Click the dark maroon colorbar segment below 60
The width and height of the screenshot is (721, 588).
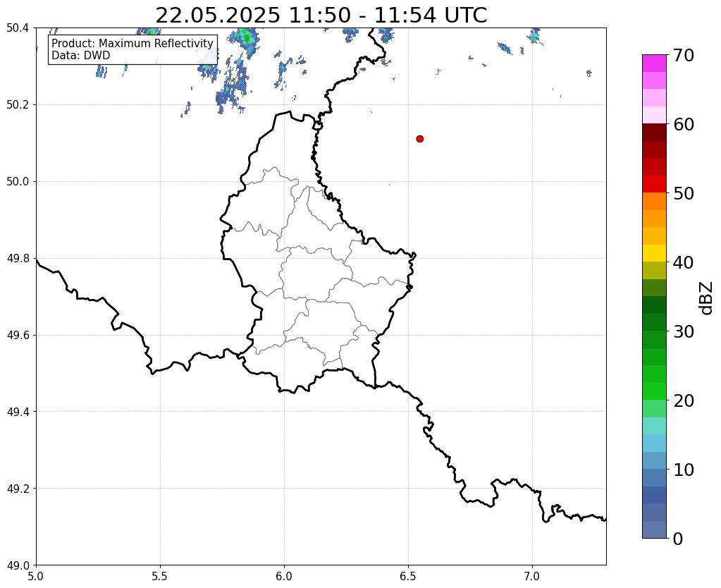654,133
